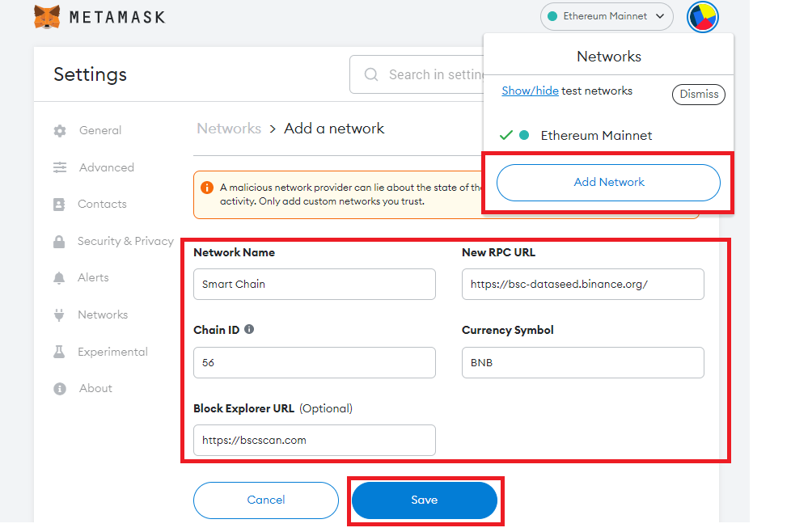The width and height of the screenshot is (791, 532).
Task: Click the General gear icon
Action: tap(60, 131)
